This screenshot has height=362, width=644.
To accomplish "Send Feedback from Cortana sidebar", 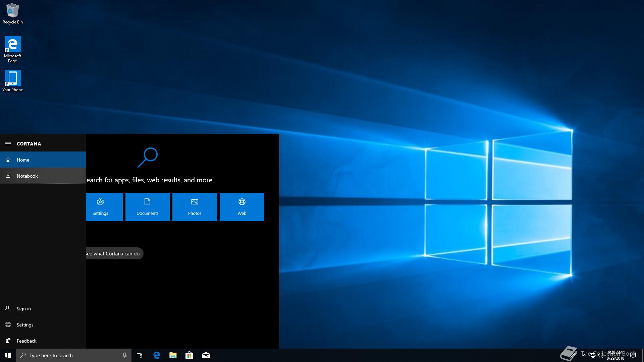I will tap(43, 341).
